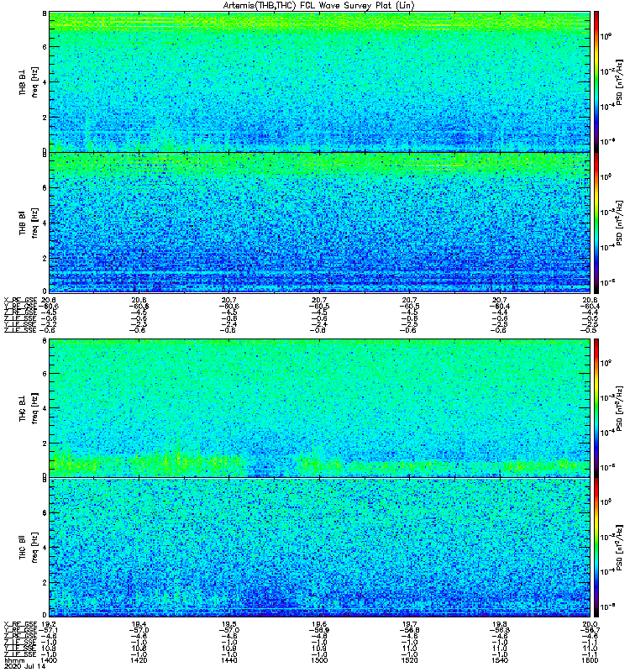Click the X_RE_GSE value '19.5' under the THC panels
The image size is (630, 672).
coord(229,624)
